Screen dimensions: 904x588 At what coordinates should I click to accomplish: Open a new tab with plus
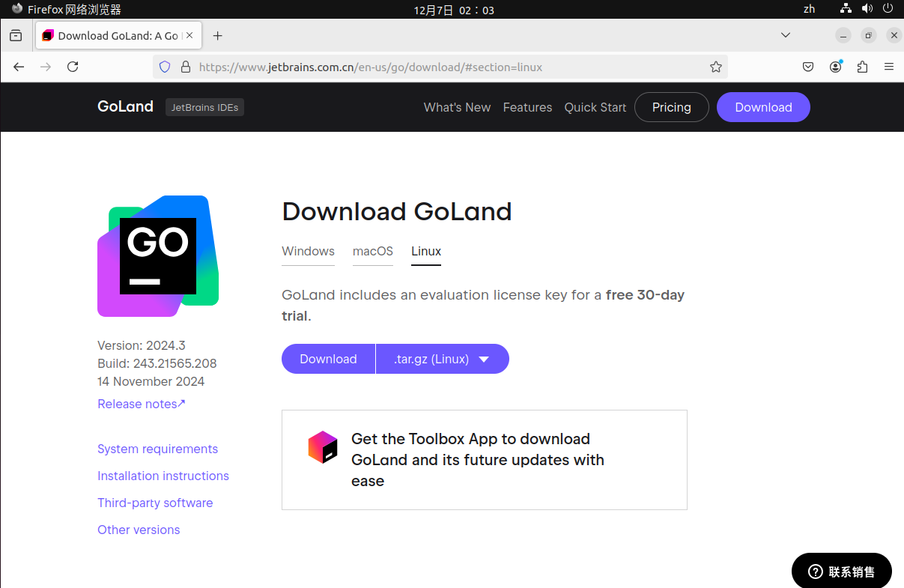coord(217,35)
